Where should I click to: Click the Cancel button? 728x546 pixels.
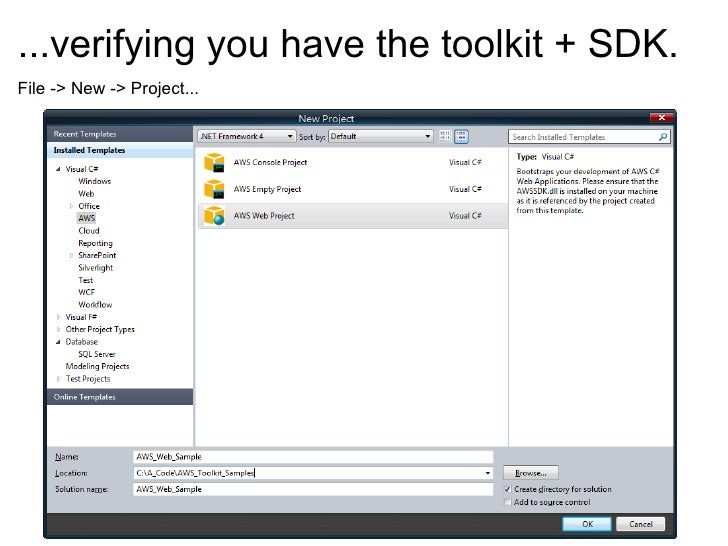click(x=640, y=524)
